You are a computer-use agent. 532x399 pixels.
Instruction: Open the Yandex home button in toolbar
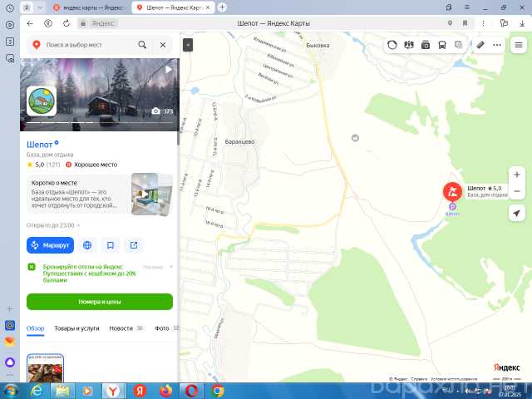(x=48, y=23)
